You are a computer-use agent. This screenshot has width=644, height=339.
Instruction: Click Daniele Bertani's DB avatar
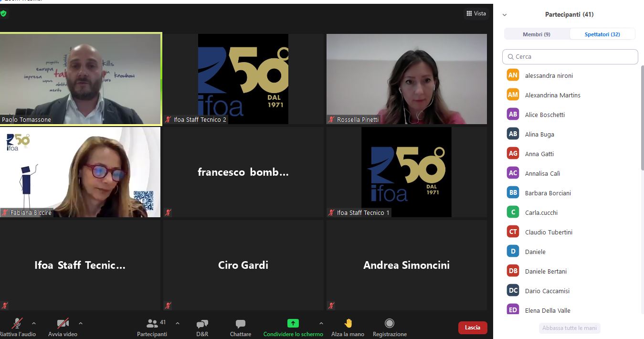[x=513, y=271]
